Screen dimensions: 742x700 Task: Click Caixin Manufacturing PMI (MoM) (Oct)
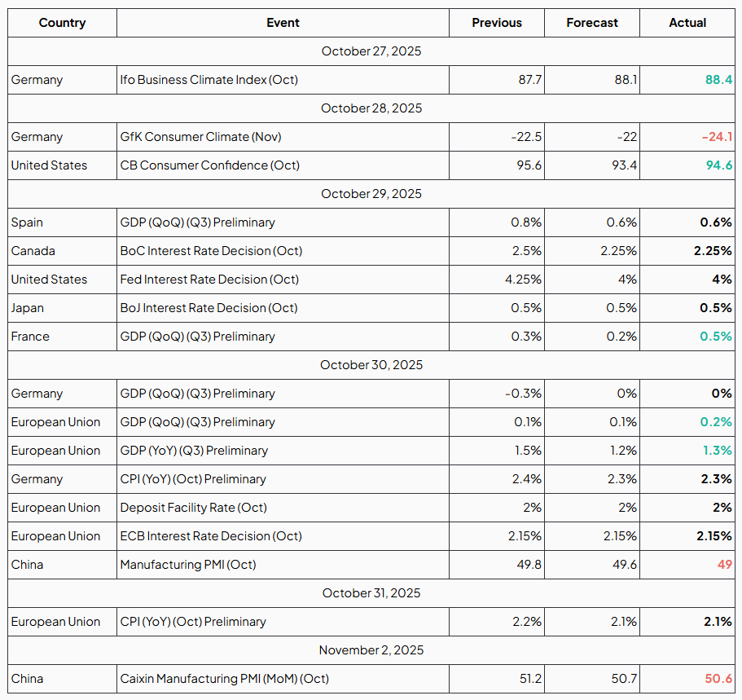[224, 679]
